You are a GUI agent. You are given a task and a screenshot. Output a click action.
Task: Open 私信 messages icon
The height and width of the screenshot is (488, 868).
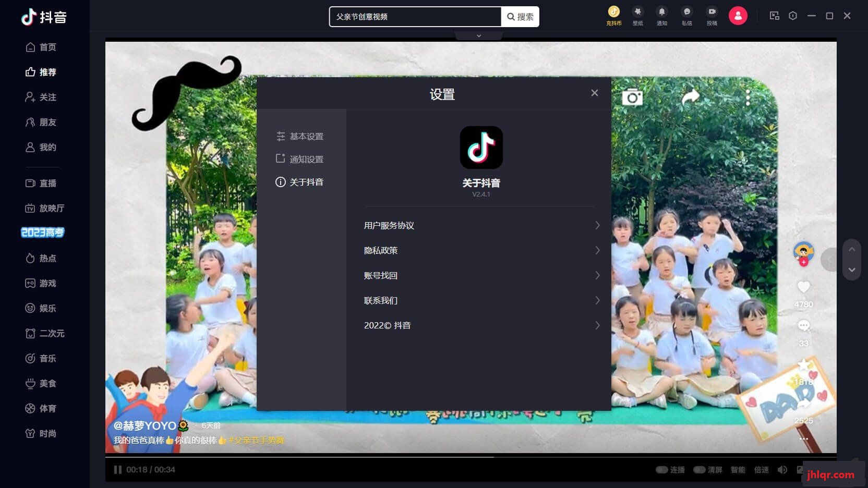tap(686, 11)
